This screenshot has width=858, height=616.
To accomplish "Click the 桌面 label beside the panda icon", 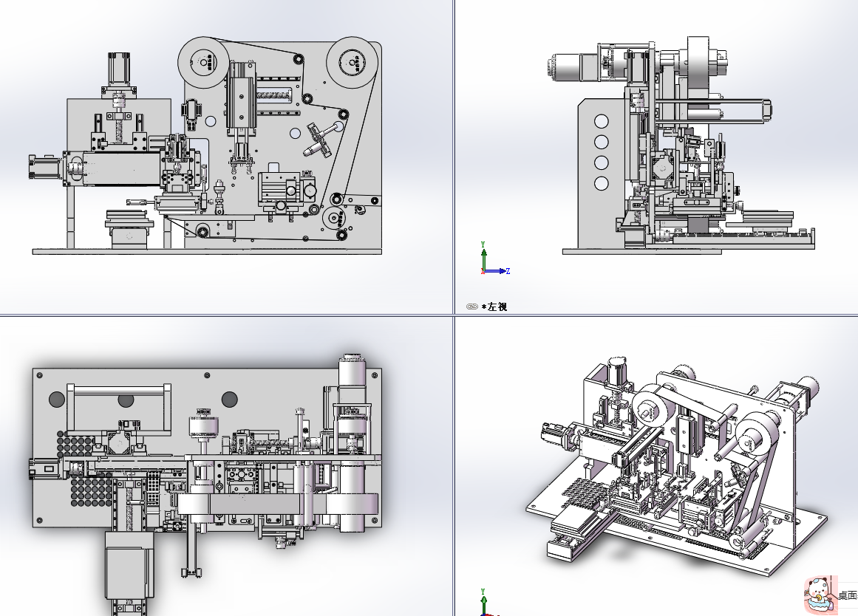I will click(x=848, y=595).
